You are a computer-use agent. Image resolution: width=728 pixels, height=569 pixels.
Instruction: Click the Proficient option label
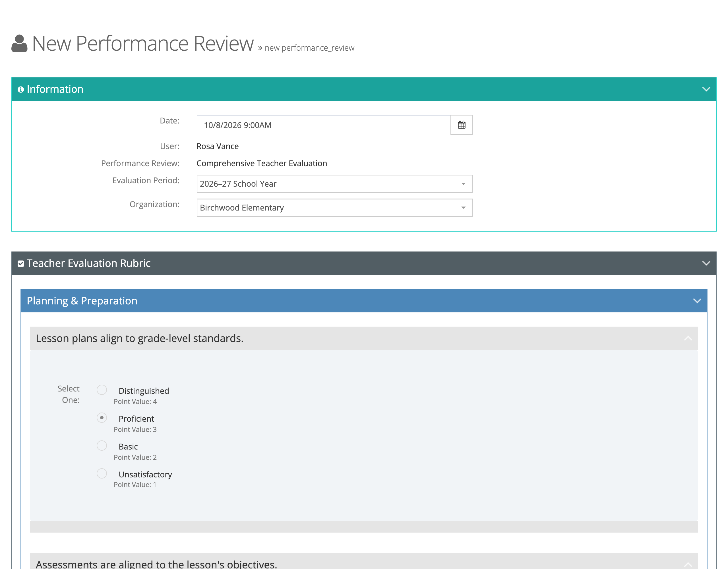[136, 418]
